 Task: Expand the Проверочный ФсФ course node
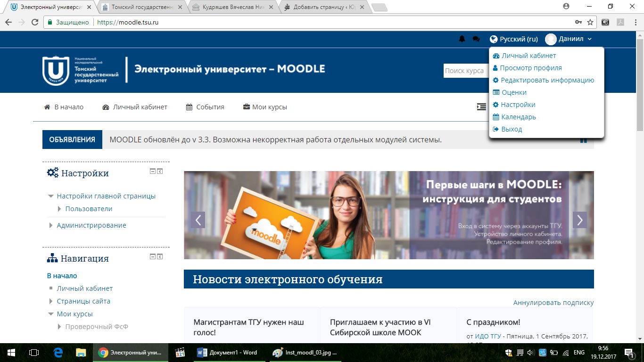click(x=59, y=327)
